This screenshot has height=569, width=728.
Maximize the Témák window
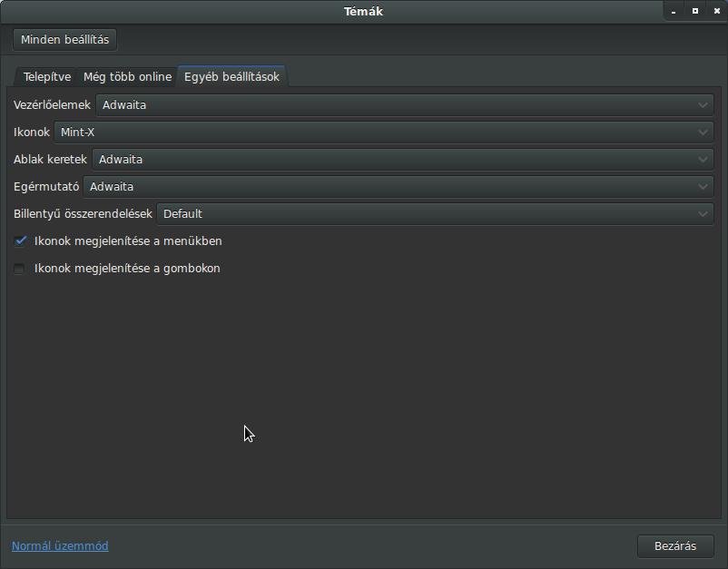(695, 11)
